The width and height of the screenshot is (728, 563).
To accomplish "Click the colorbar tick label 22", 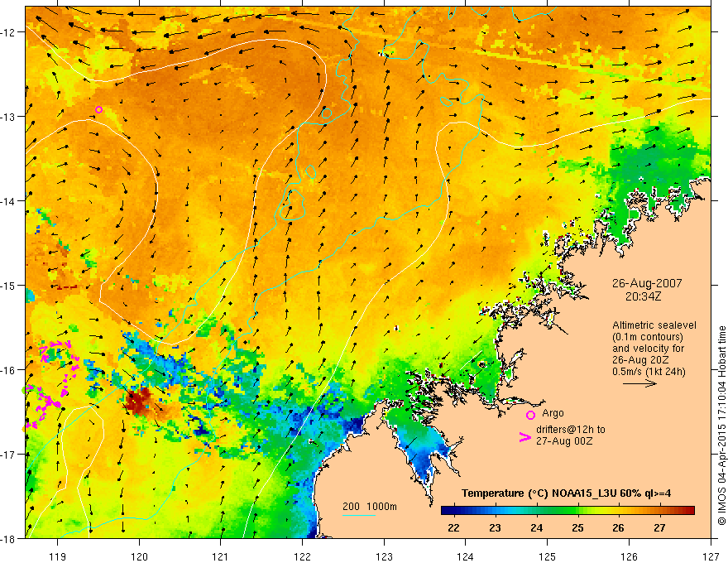I will [x=453, y=527].
